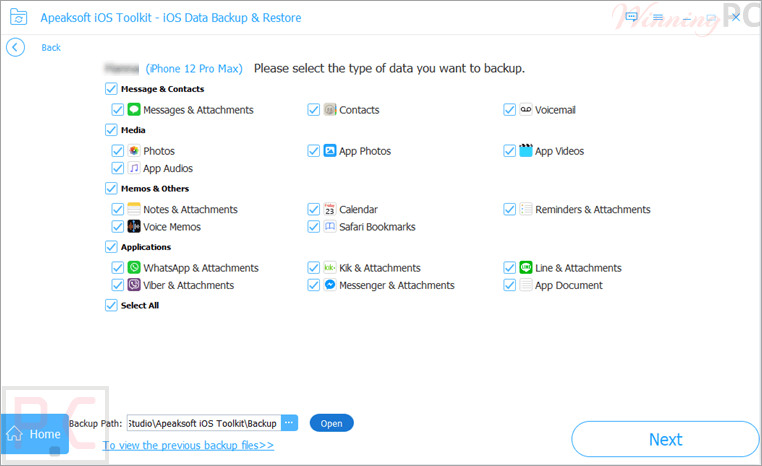Click the backup toolkit logo icon

coord(18,17)
